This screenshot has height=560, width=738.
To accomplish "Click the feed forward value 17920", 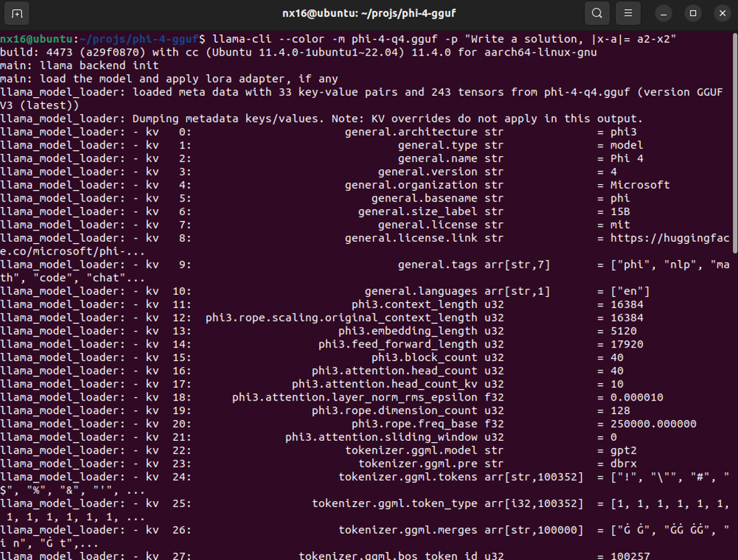I will pos(627,344).
